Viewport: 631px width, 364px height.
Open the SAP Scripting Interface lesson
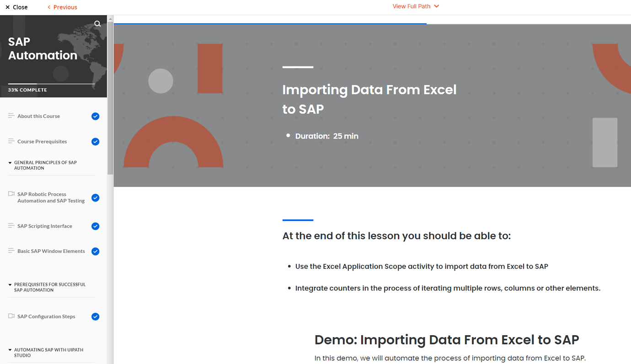(x=45, y=226)
